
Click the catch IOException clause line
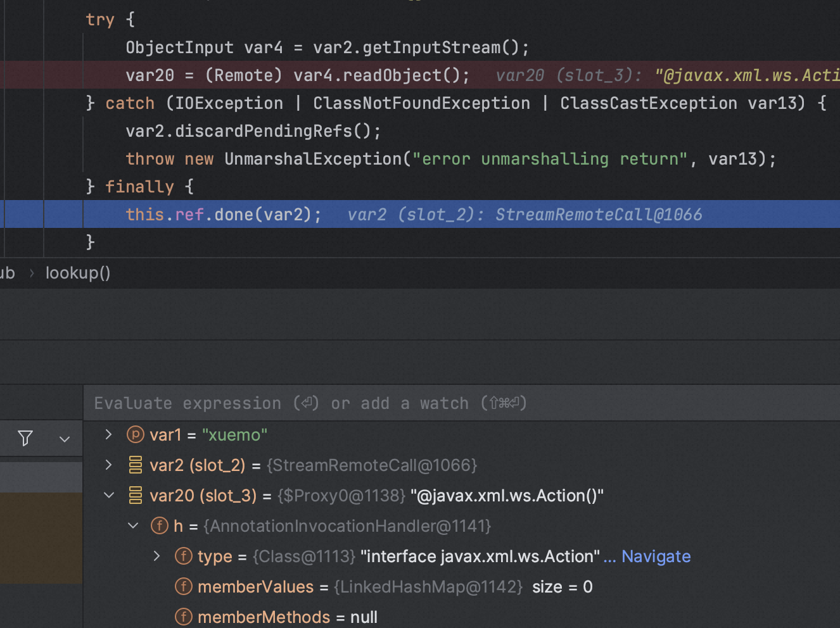[456, 103]
